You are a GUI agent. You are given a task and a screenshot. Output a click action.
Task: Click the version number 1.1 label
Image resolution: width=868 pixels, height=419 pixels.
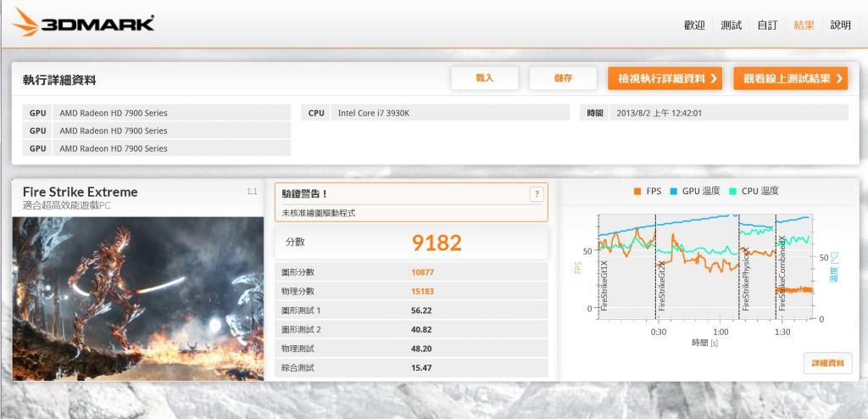[x=252, y=192]
